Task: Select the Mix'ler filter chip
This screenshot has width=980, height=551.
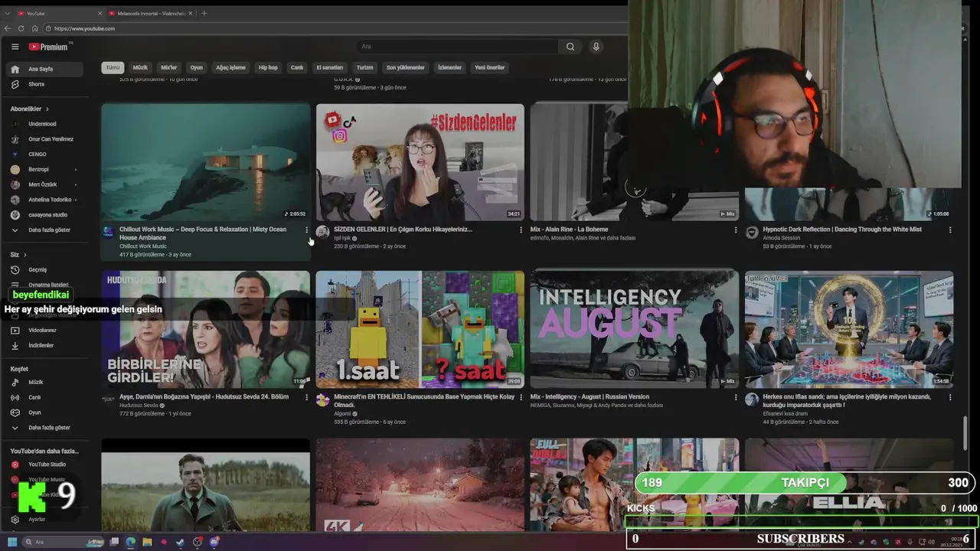Action: 168,67
